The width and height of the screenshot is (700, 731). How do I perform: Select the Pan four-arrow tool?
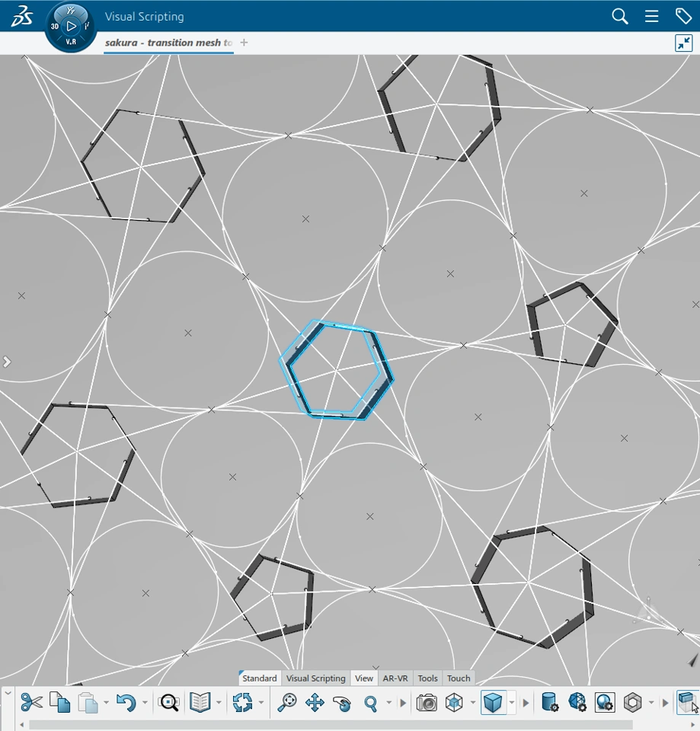tap(315, 703)
